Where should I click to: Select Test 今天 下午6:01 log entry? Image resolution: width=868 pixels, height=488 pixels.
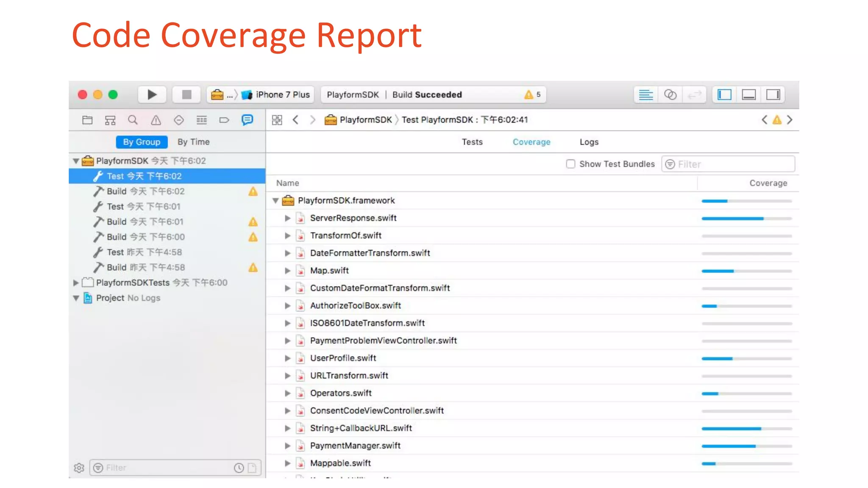pos(167,206)
